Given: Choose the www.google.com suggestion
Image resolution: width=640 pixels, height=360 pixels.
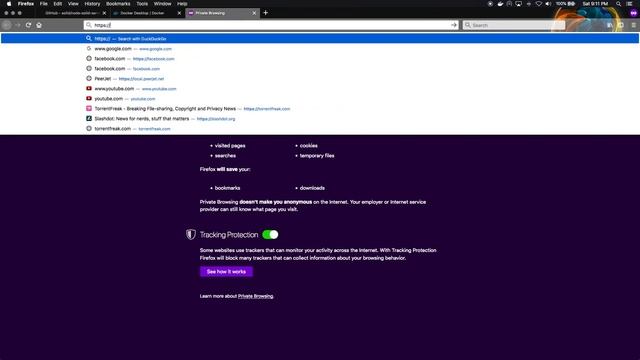Looking at the screenshot, I should tap(320, 49).
